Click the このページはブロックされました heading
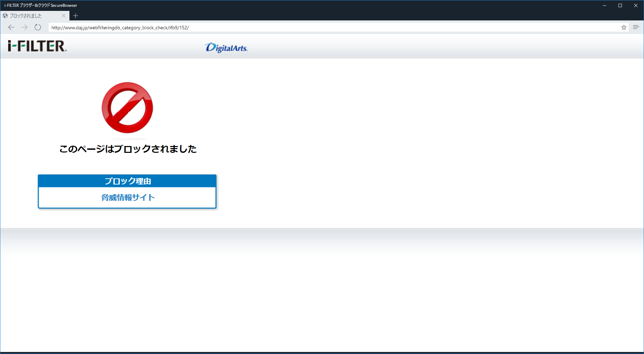This screenshot has width=644, height=354. 128,149
